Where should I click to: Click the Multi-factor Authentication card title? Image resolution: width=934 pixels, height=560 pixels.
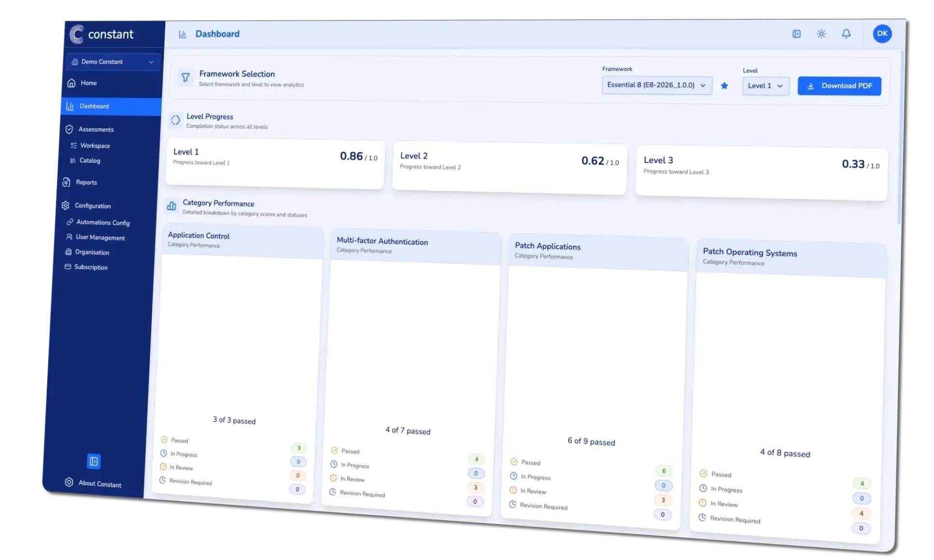pos(382,241)
